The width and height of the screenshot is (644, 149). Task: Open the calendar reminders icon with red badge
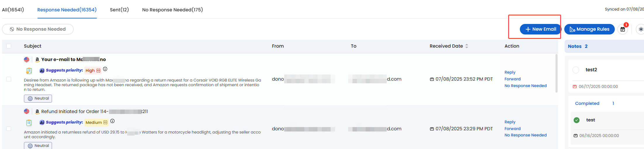click(622, 29)
